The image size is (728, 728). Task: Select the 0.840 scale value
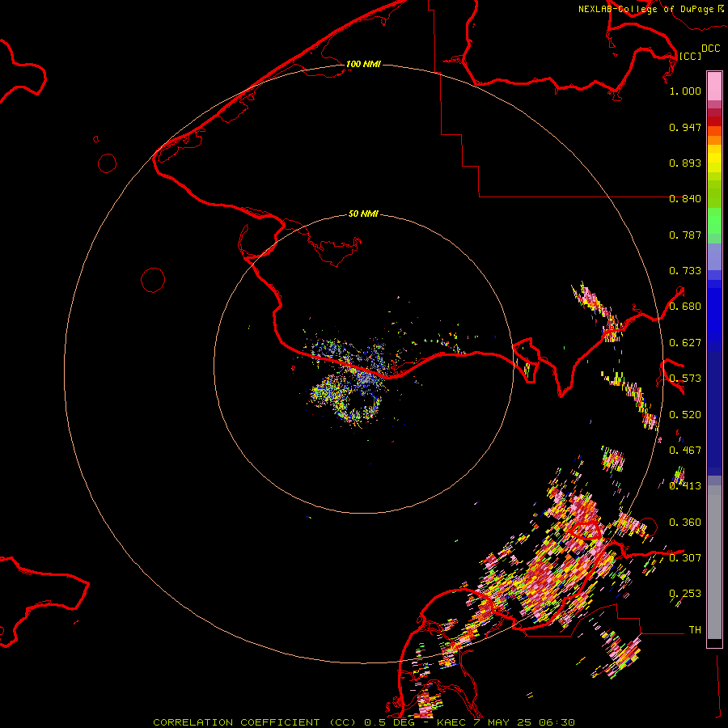coord(685,199)
